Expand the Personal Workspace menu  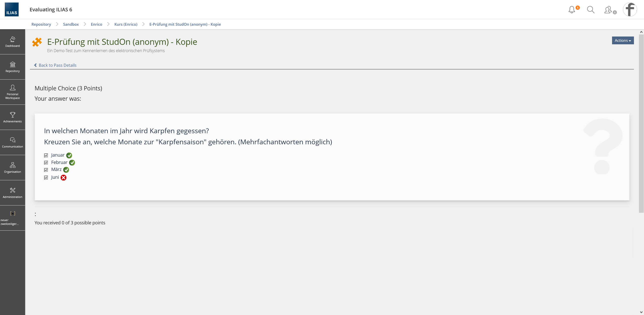[13, 92]
